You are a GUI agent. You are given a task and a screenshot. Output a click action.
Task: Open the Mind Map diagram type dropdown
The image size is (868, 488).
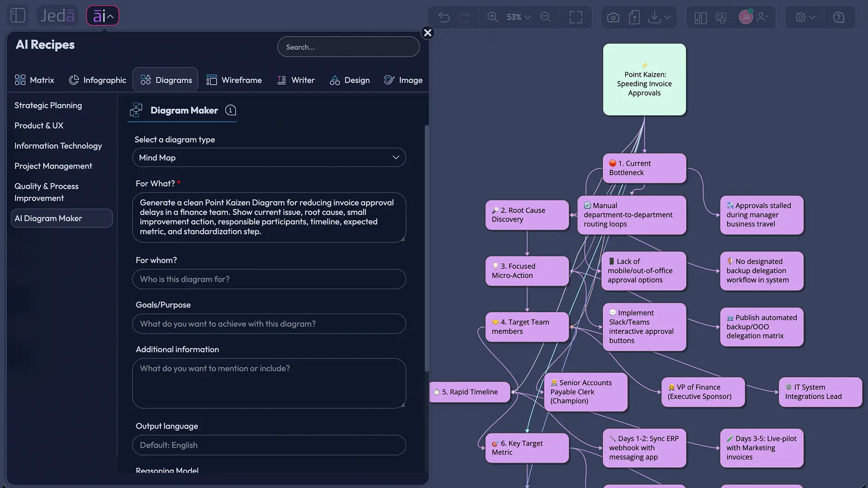coord(269,158)
